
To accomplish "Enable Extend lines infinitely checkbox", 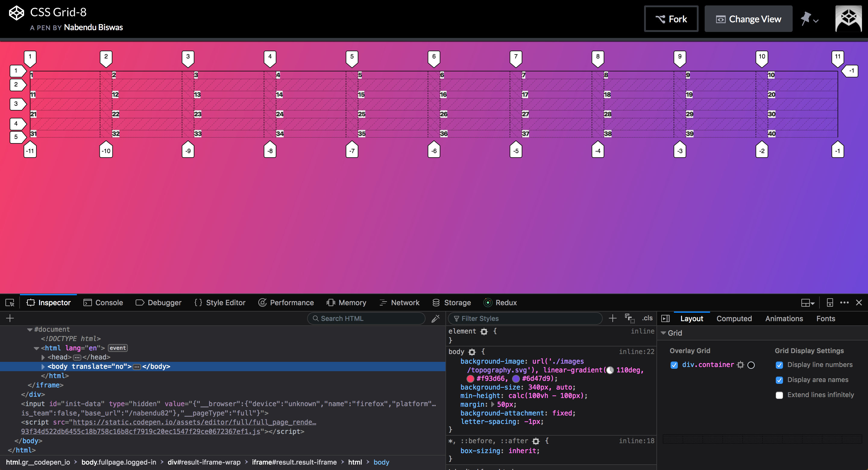I will point(779,395).
